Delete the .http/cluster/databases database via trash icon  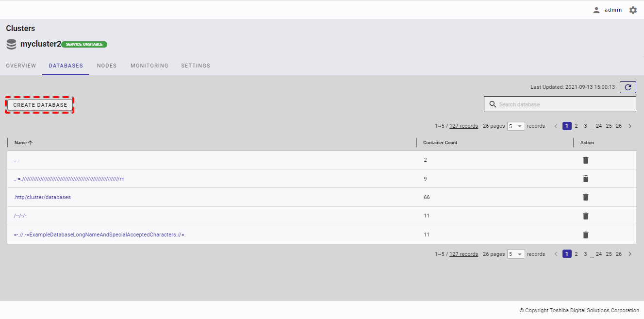pyautogui.click(x=585, y=197)
